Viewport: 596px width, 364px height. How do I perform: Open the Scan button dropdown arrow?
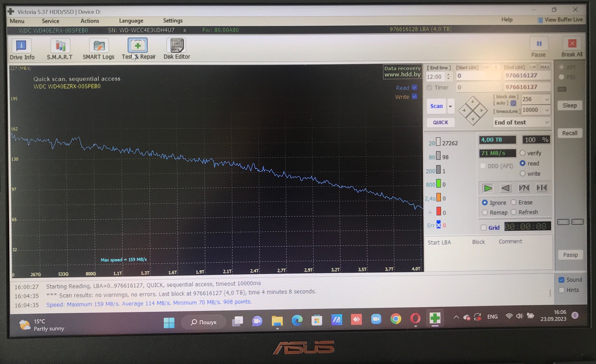[x=450, y=106]
